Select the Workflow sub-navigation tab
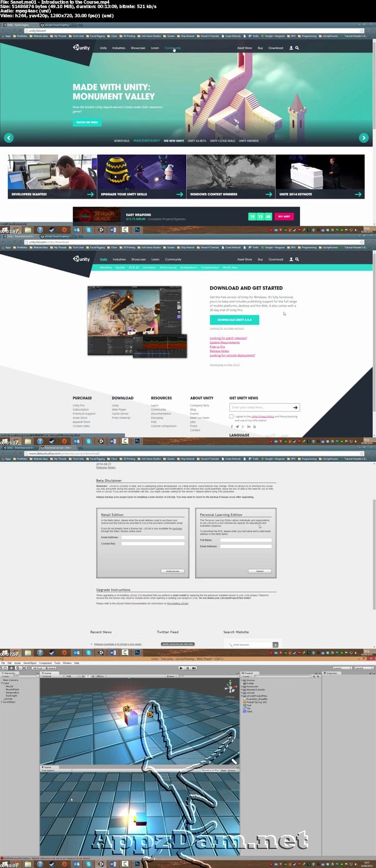The height and width of the screenshot is (868, 376). pos(106,267)
